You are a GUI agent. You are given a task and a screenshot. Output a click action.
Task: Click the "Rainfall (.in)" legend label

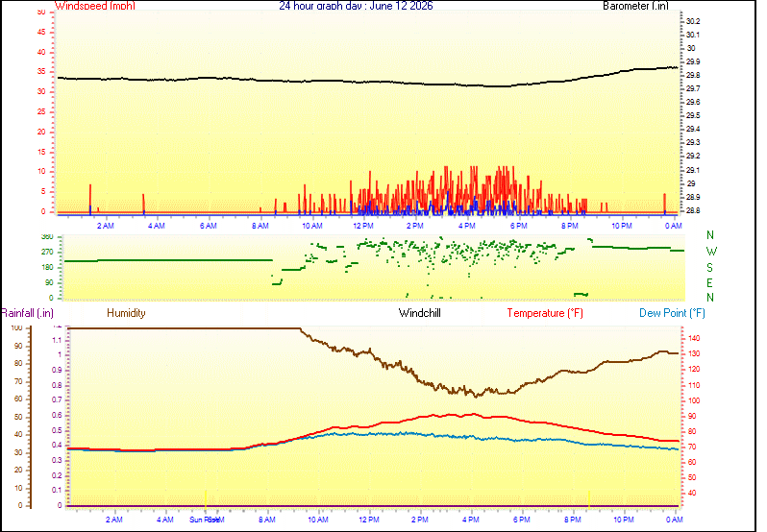tap(27, 313)
